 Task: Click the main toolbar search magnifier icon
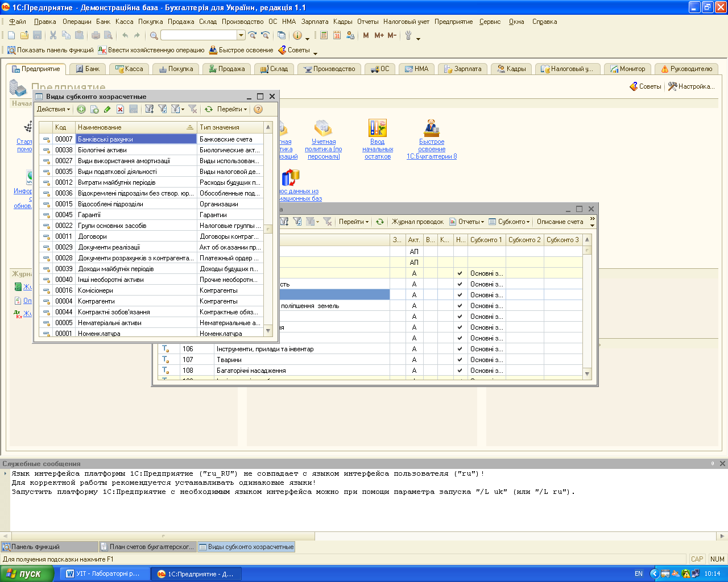(154, 35)
